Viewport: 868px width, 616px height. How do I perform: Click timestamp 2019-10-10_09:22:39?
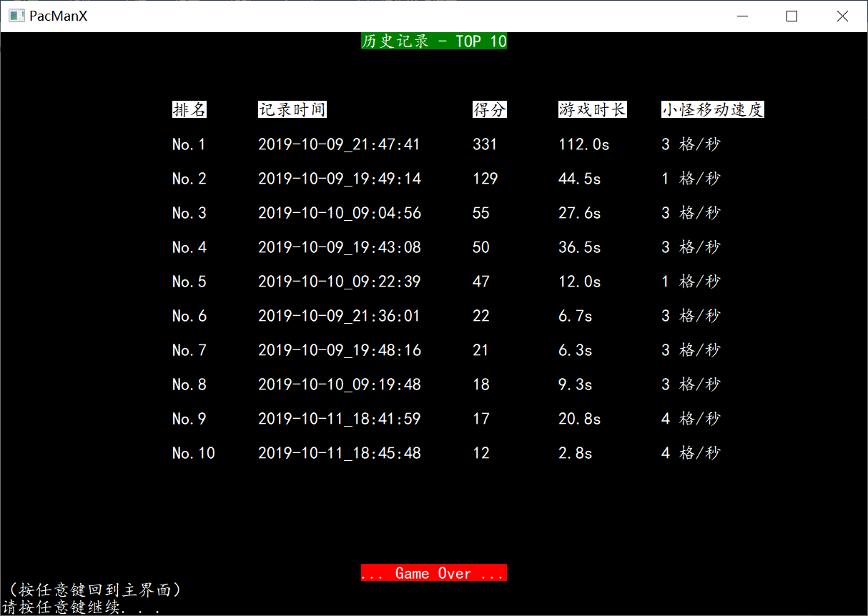pos(340,282)
